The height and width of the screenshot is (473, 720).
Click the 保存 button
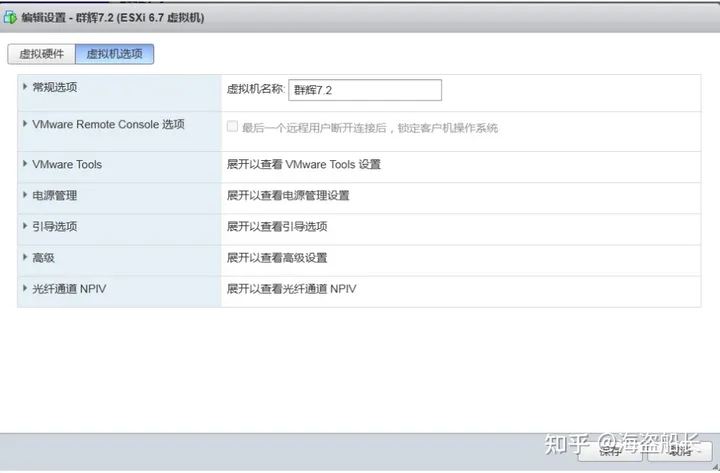point(610,452)
